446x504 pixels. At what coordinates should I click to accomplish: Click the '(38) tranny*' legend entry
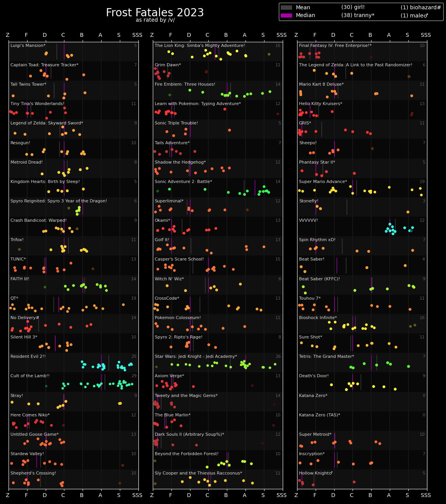tap(358, 16)
